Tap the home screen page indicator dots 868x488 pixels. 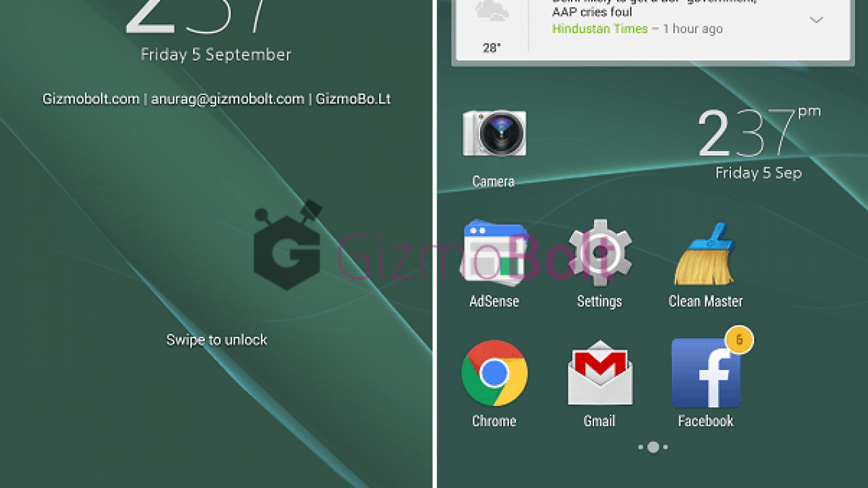(653, 447)
